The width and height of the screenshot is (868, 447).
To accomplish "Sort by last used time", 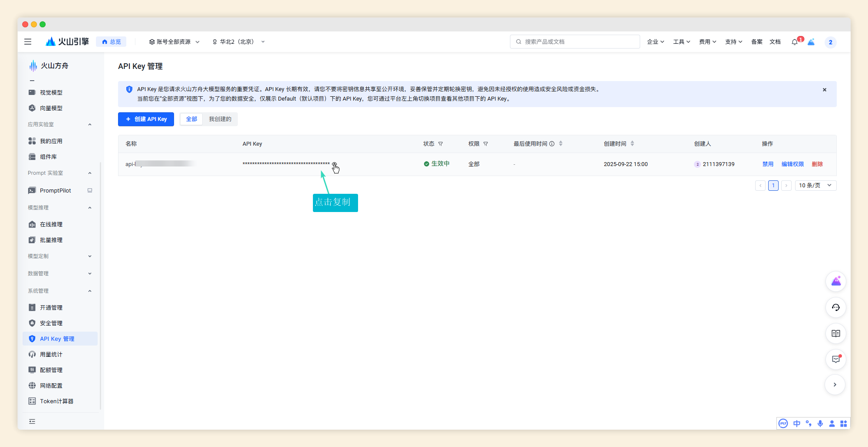I will [561, 144].
